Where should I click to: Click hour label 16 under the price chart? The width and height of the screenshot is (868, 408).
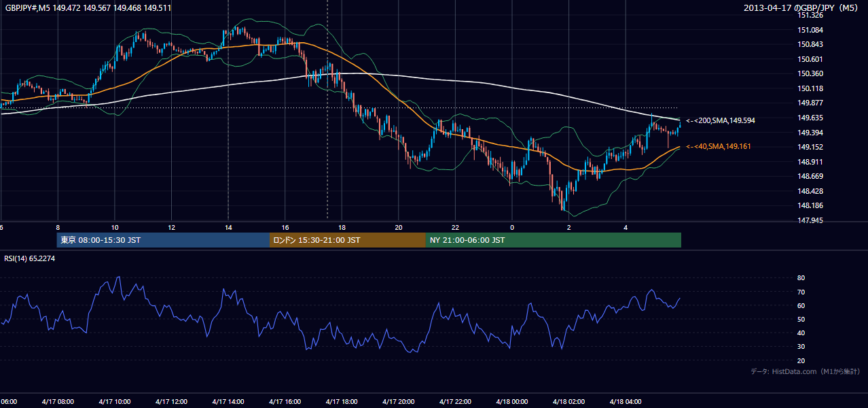point(285,227)
